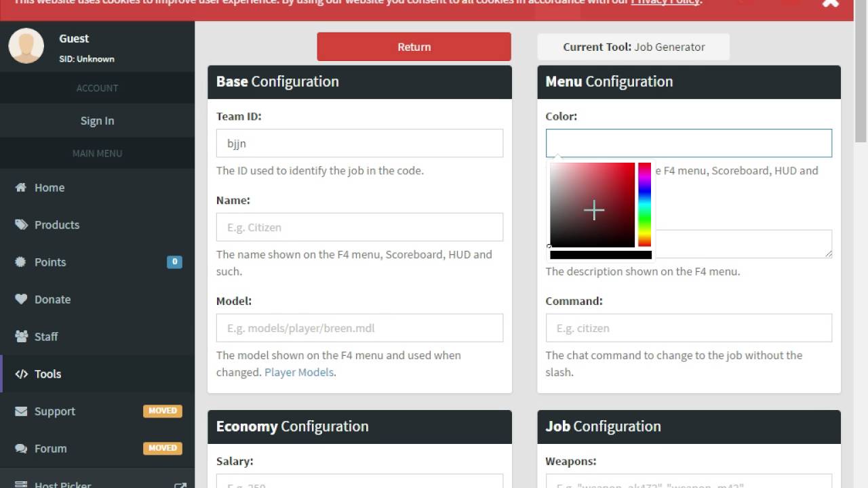Open the Privacy Policy link

pos(665,2)
